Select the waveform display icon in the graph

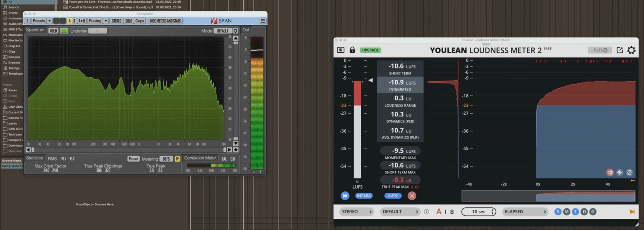620,172
